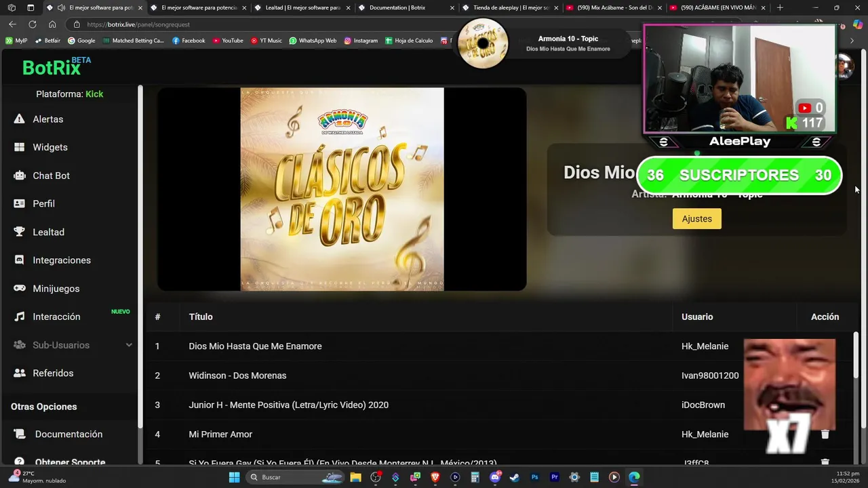Open the YT Music bookmark

[x=266, y=41]
